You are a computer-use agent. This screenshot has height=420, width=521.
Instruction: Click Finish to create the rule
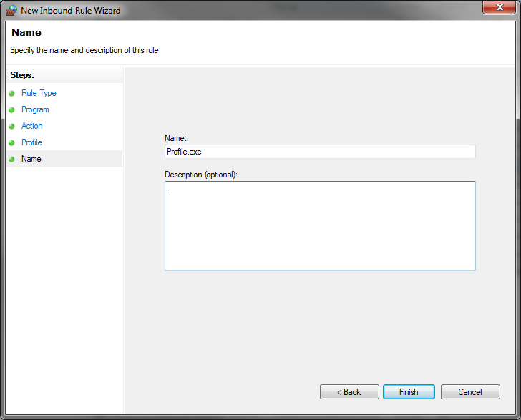[409, 392]
